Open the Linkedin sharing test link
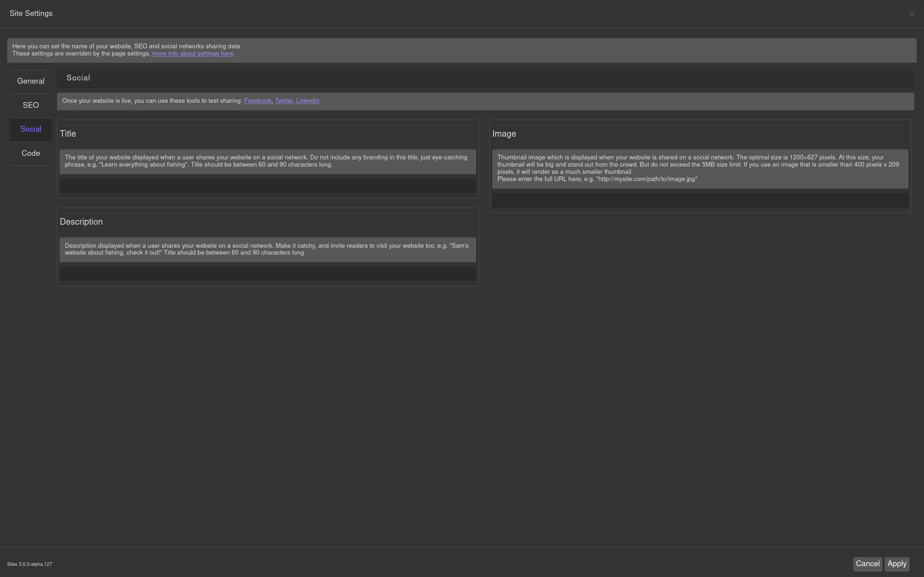The height and width of the screenshot is (577, 924). pos(308,101)
